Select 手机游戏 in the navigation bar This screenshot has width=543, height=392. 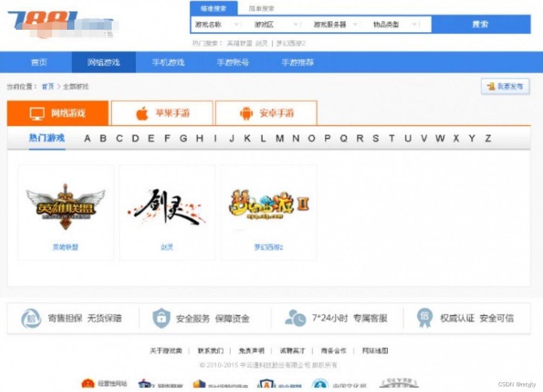click(168, 62)
